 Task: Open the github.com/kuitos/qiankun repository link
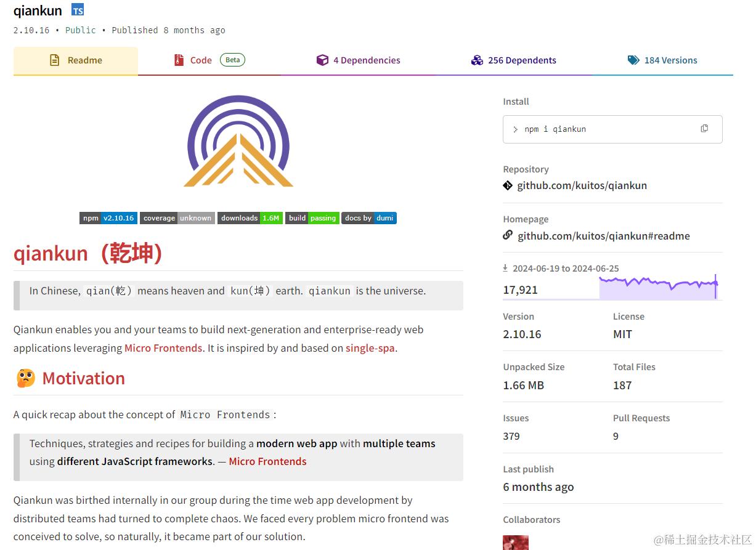tap(582, 185)
